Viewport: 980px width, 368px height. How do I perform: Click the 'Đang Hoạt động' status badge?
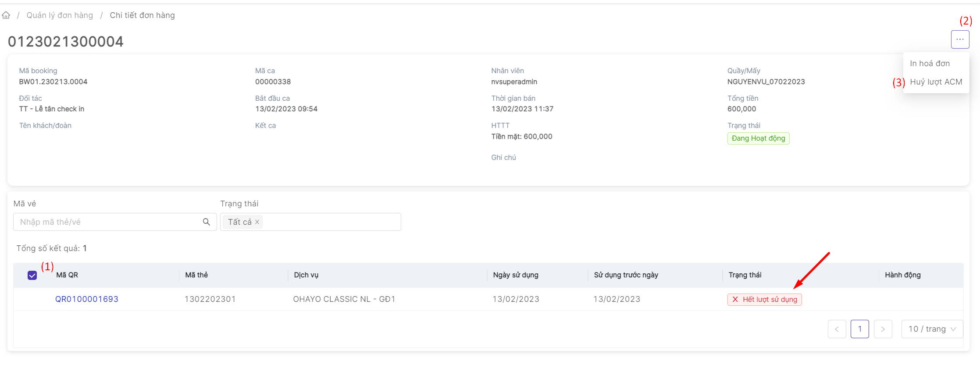tap(758, 138)
